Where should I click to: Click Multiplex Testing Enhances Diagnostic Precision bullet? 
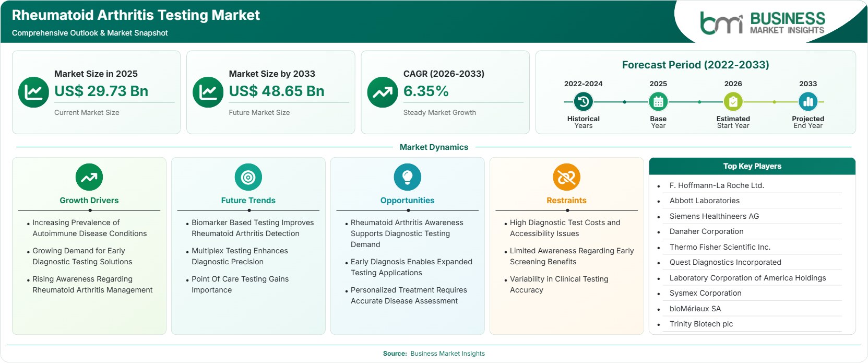click(x=240, y=256)
